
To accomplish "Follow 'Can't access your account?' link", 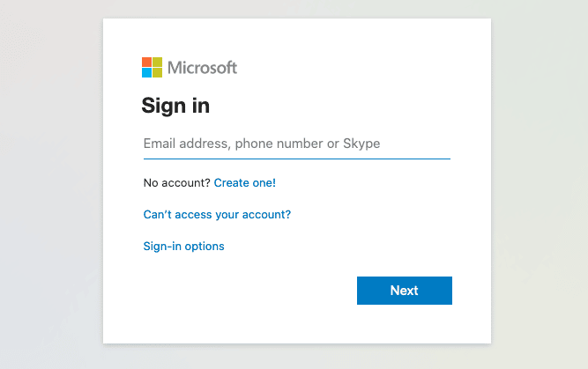I will pos(217,214).
